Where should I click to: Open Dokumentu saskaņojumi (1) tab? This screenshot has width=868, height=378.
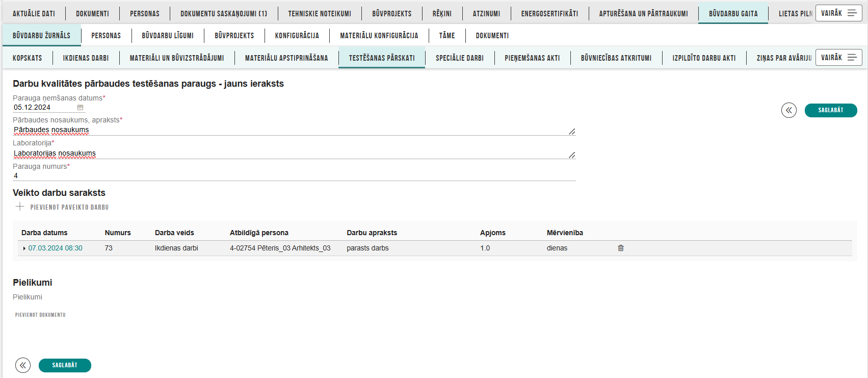point(224,14)
